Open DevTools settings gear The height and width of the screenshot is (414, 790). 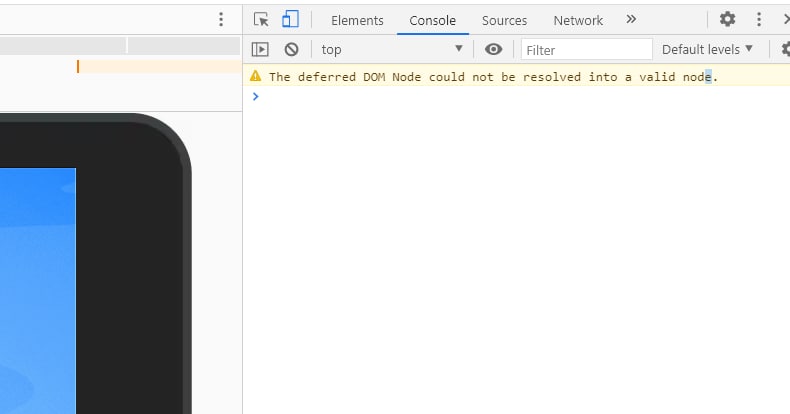[727, 20]
